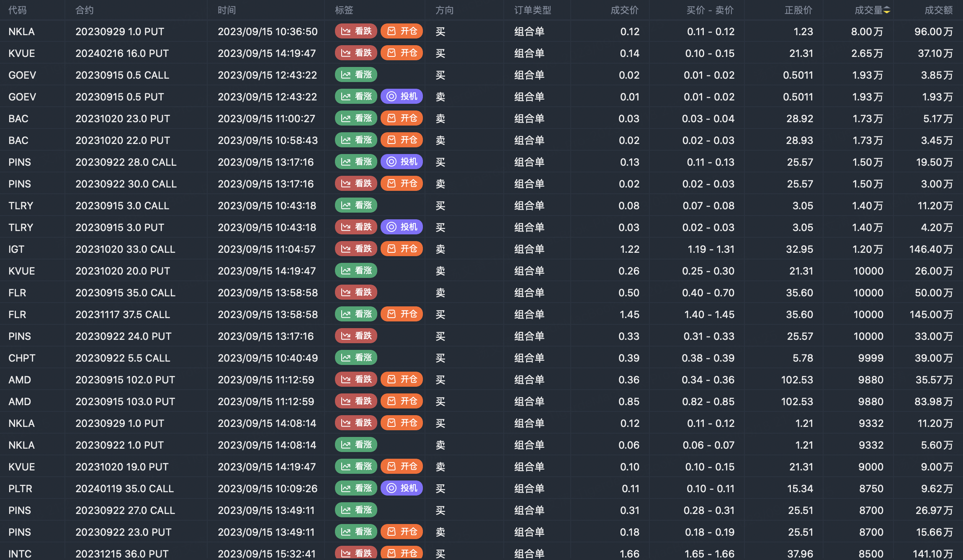Screen dimensions: 963x560
Task: Click 看涨 tag on CHPT 5.5 CALL row
Action: point(356,358)
